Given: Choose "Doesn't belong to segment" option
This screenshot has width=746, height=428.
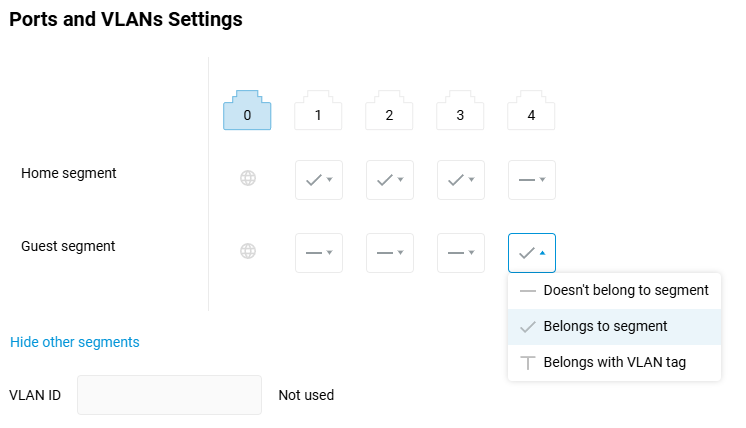Looking at the screenshot, I should click(614, 291).
